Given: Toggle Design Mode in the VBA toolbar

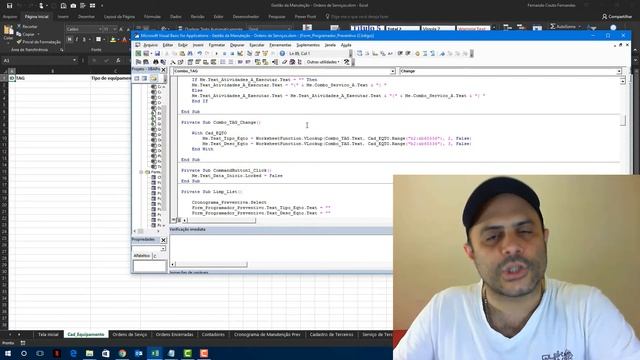Looking at the screenshot, I should (x=240, y=53).
